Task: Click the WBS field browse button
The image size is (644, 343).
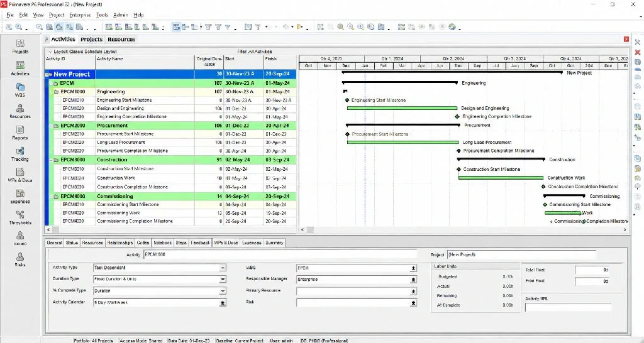Action: 413,268
